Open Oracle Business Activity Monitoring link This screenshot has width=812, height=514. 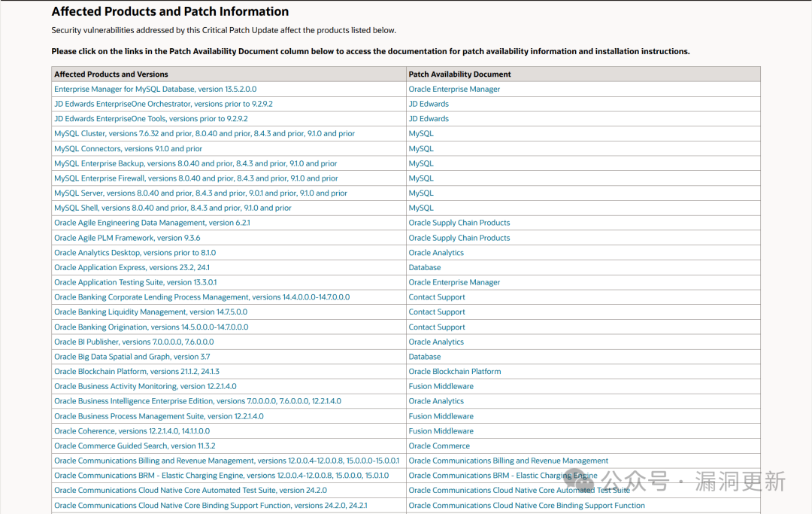point(146,387)
